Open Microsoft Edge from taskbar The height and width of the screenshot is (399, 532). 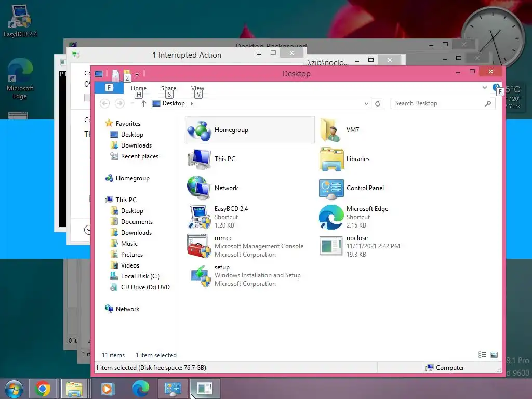point(140,389)
